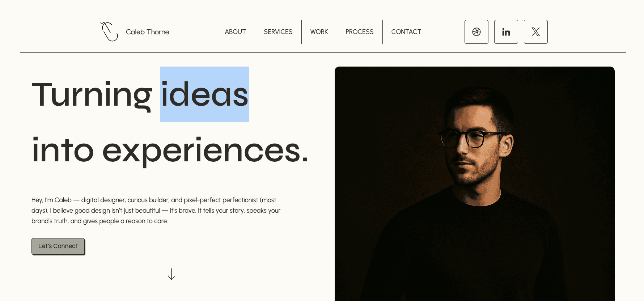Viewport: 644px width, 301px height.
Task: Open the Dribbble profile icon
Action: 476,32
